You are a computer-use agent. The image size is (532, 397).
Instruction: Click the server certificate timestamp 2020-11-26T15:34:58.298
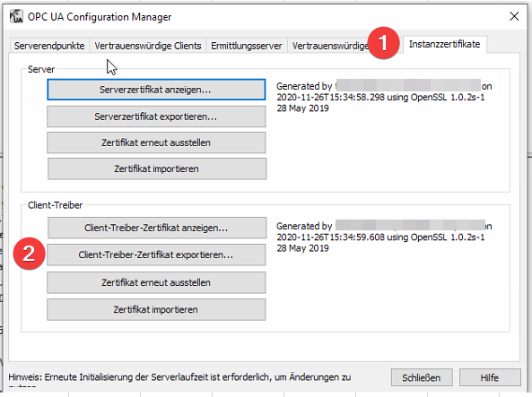330,98
